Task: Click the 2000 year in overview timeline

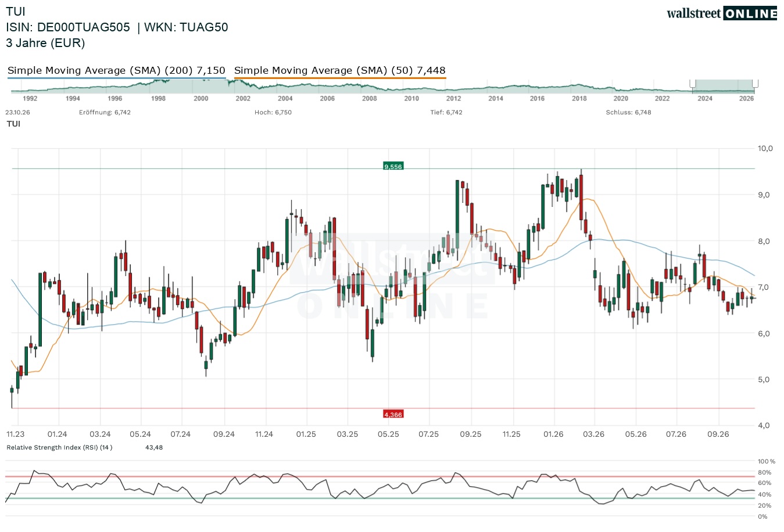Action: pos(201,99)
